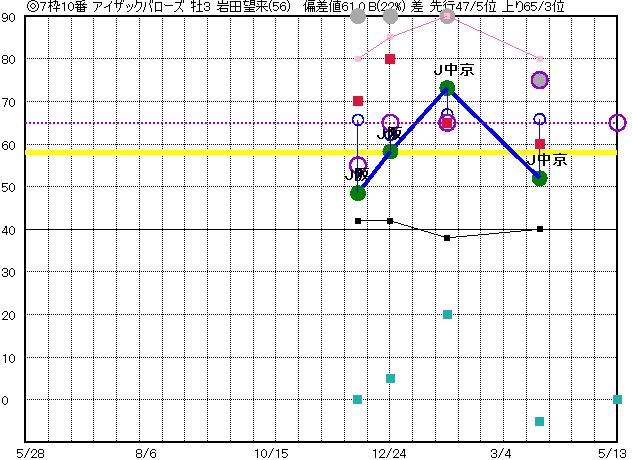Screen dimensions: 632x460
Task: Click the purple circle at the right edge
Action: (617, 123)
